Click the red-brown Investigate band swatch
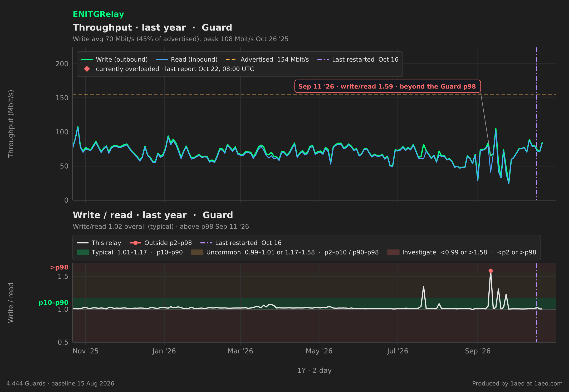The height and width of the screenshot is (392, 569). 393,252
